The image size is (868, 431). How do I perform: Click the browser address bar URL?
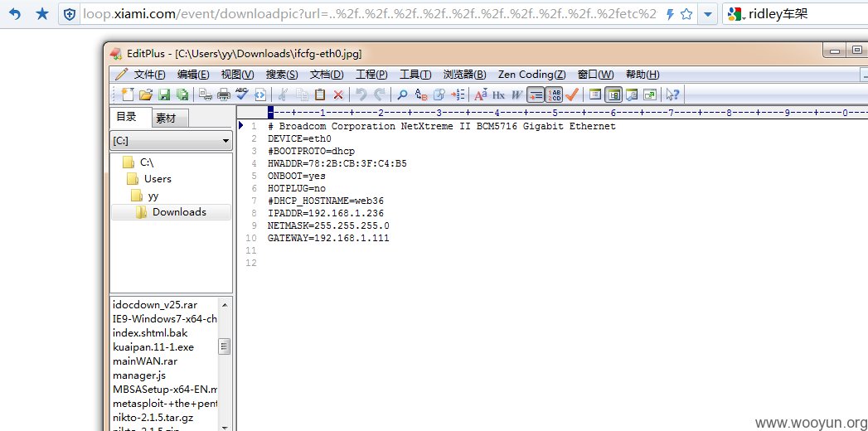[x=370, y=14]
